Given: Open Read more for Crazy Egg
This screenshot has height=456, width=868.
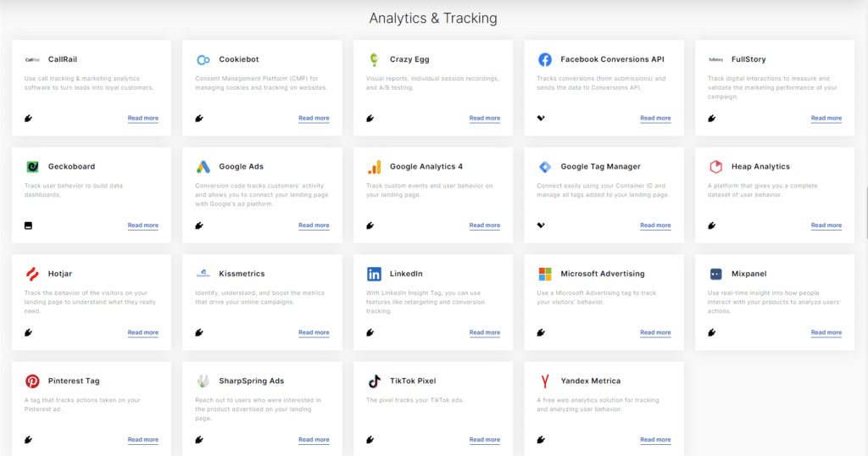Looking at the screenshot, I should pos(484,119).
